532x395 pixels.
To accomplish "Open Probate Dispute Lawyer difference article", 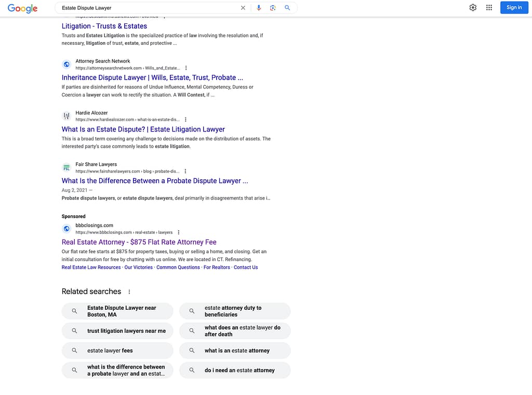I will click(x=155, y=181).
